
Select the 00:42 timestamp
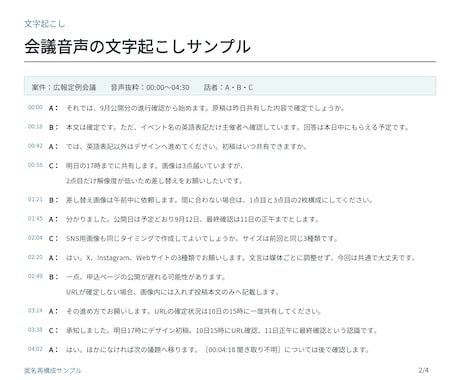click(35, 146)
